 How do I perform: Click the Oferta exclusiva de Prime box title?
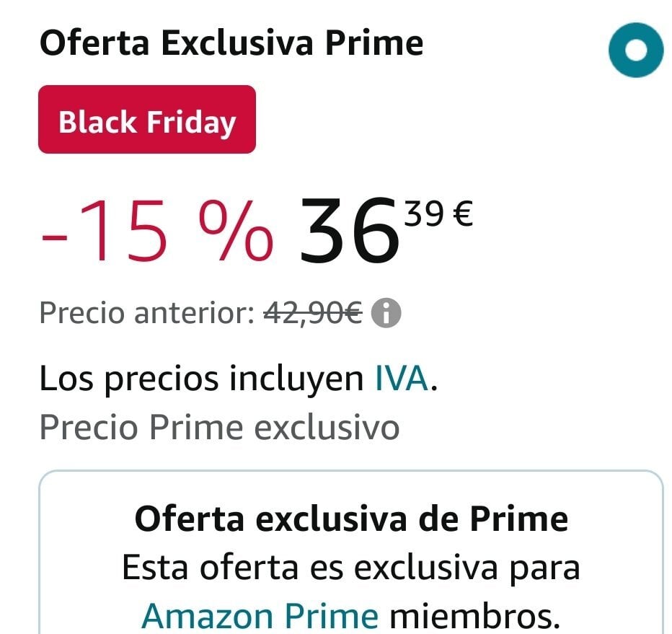point(351,519)
